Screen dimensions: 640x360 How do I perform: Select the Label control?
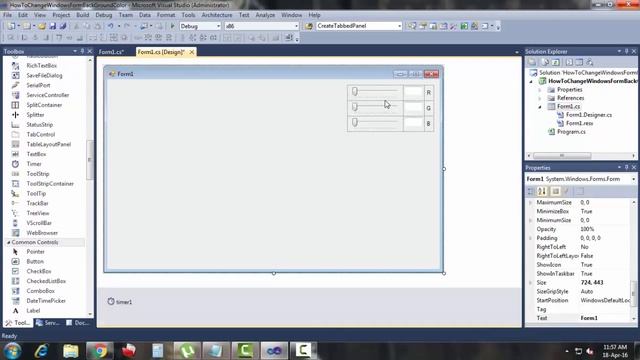(33, 311)
